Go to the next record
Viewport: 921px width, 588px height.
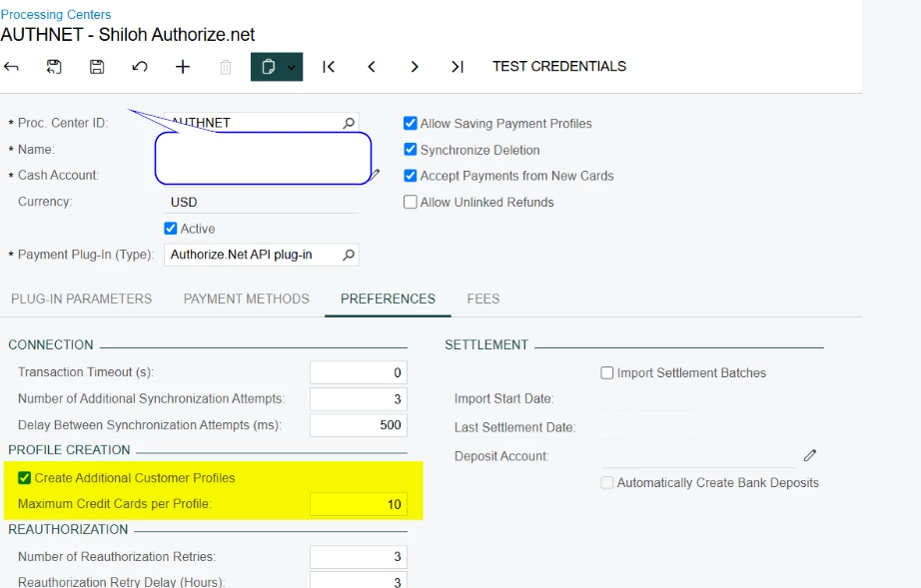[415, 67]
